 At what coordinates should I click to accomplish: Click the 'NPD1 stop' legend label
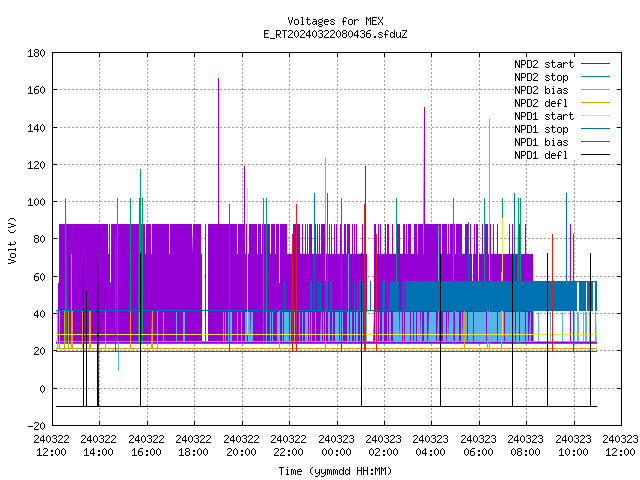pyautogui.click(x=541, y=129)
